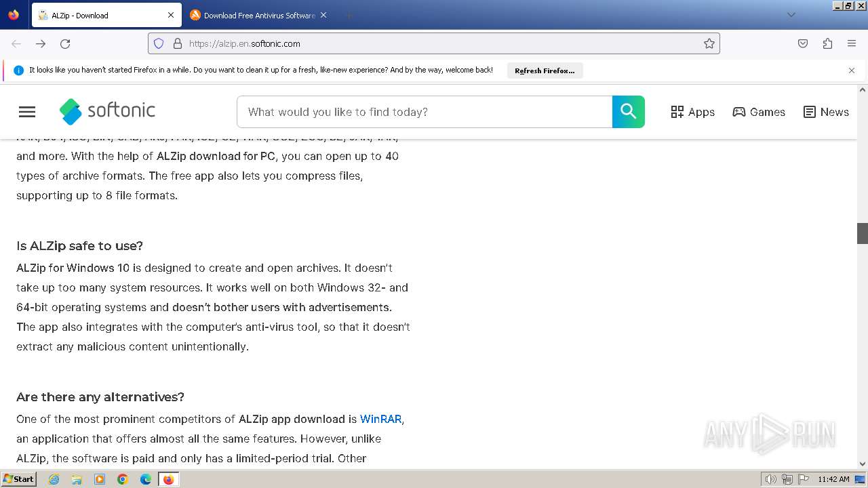Select the Firefox taskbar button

coord(168,479)
